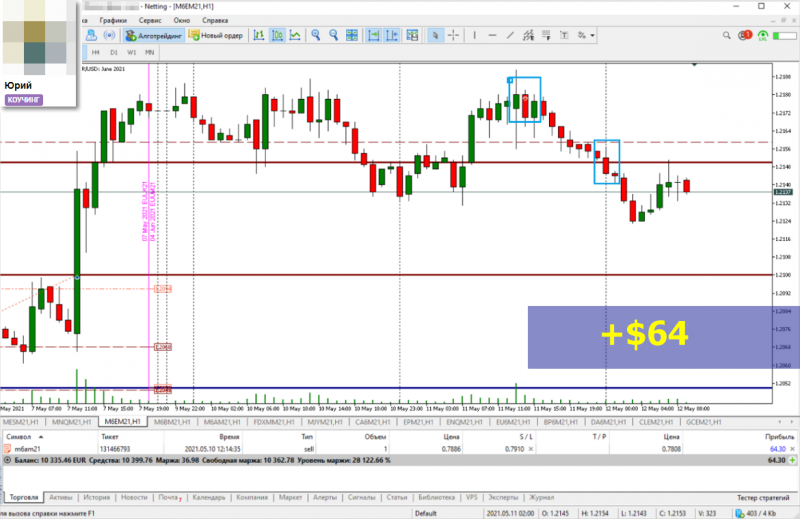
Task: Select the Fibonacci retracement tool
Action: coord(546,35)
